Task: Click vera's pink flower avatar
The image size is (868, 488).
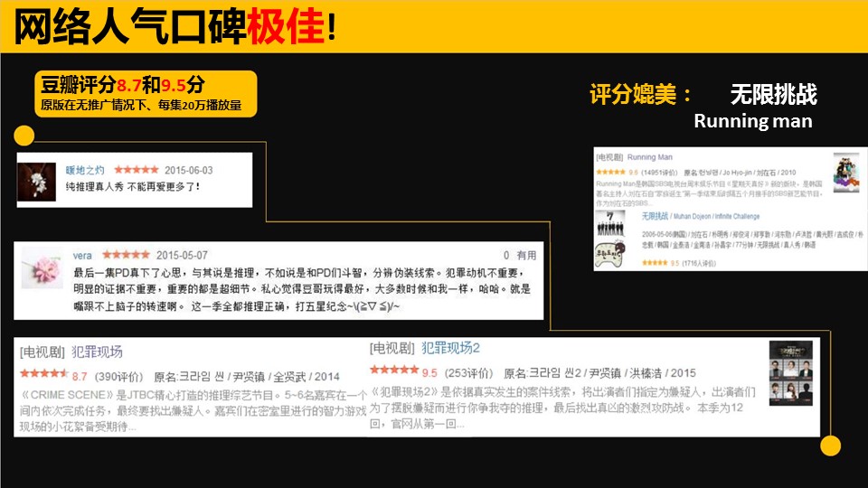Action: pyautogui.click(x=42, y=267)
